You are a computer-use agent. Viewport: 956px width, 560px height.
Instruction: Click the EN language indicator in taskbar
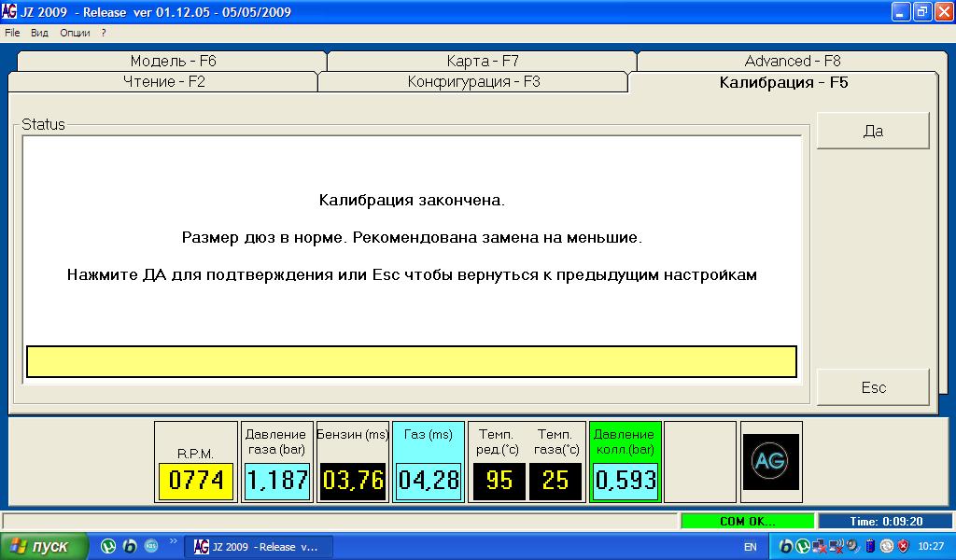(750, 547)
